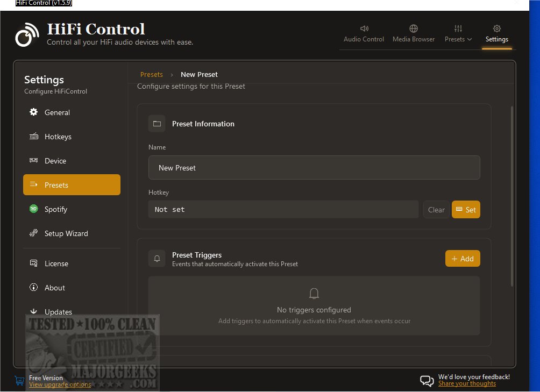
Task: Launch the Setup Wizard icon
Action: point(33,233)
